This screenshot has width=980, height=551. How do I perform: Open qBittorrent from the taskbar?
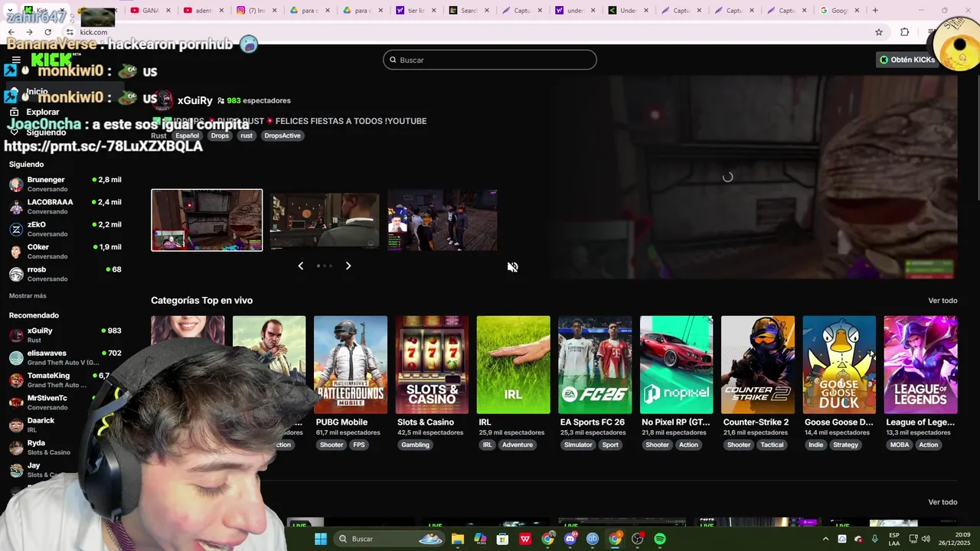(x=592, y=539)
